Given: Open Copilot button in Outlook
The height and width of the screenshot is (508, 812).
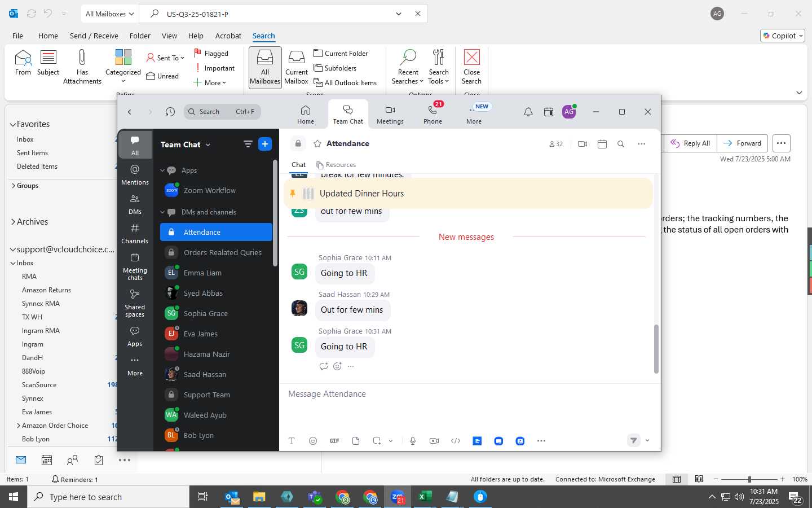Looking at the screenshot, I should [783, 36].
